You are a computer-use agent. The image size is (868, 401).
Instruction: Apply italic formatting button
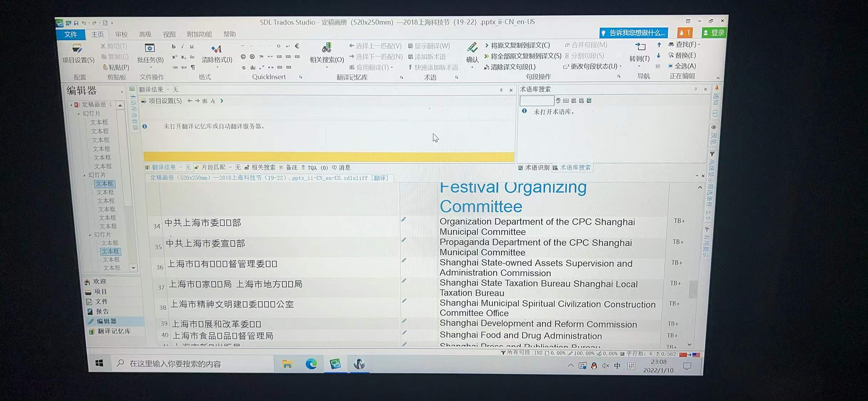[x=182, y=46]
